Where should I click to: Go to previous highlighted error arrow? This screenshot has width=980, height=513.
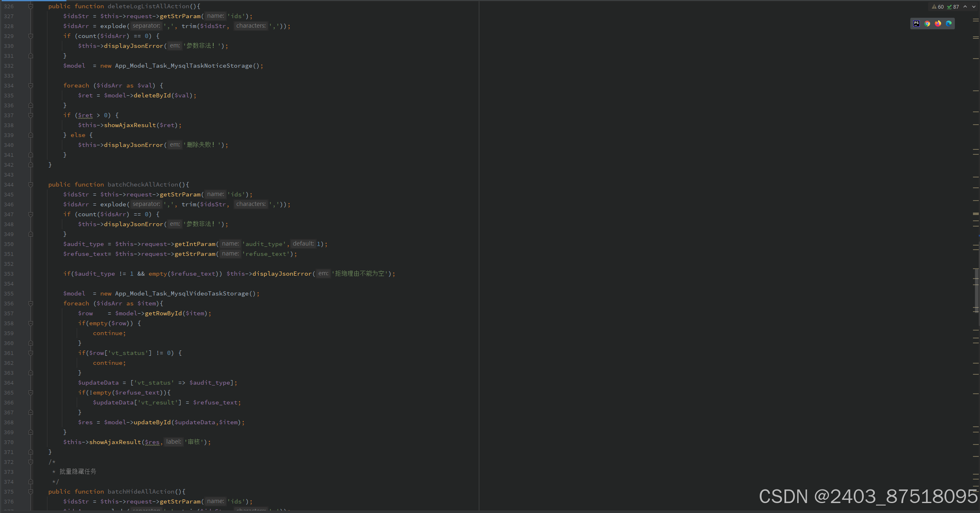tap(965, 7)
